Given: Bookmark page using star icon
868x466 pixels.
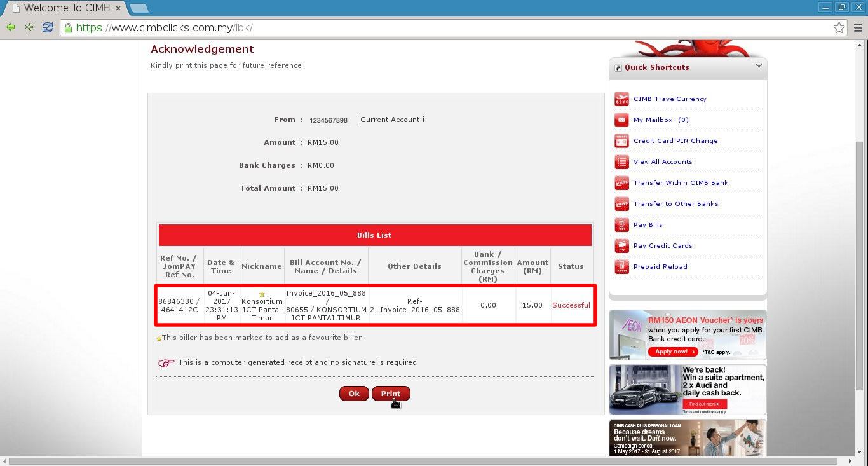Looking at the screenshot, I should pyautogui.click(x=839, y=27).
